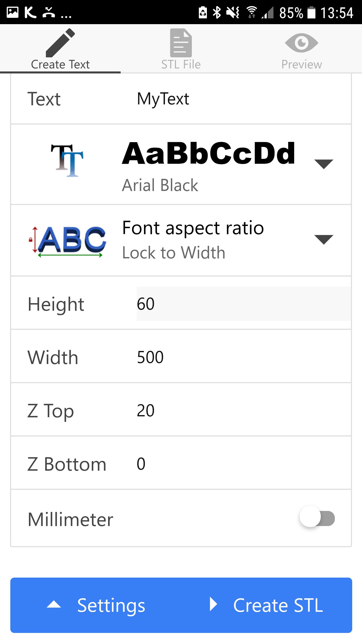
Task: Tap the pencil icon for Create Text
Action: pyautogui.click(x=60, y=43)
